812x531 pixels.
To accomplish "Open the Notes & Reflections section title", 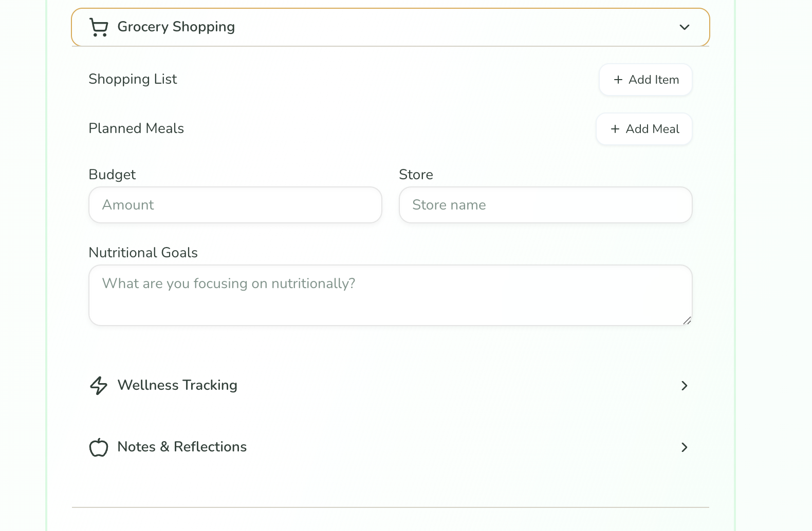I will point(182,447).
